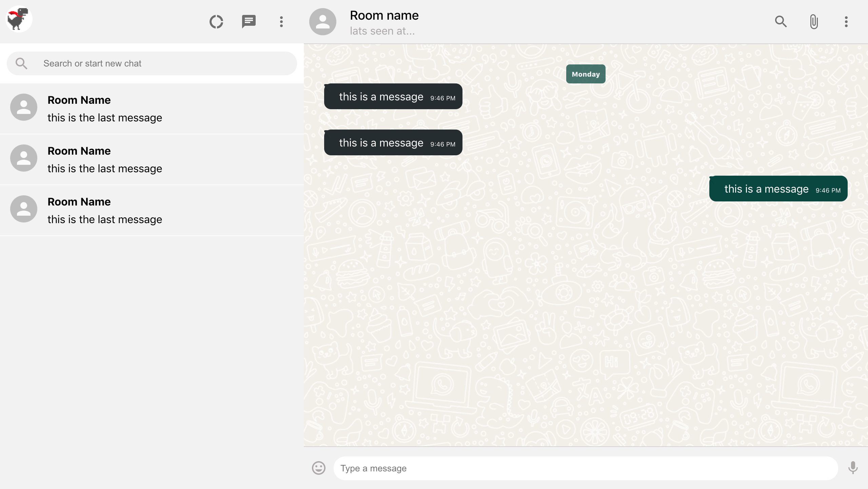Click the status circle icon in sidebar header
Viewport: 868px width, 489px height.
point(216,22)
